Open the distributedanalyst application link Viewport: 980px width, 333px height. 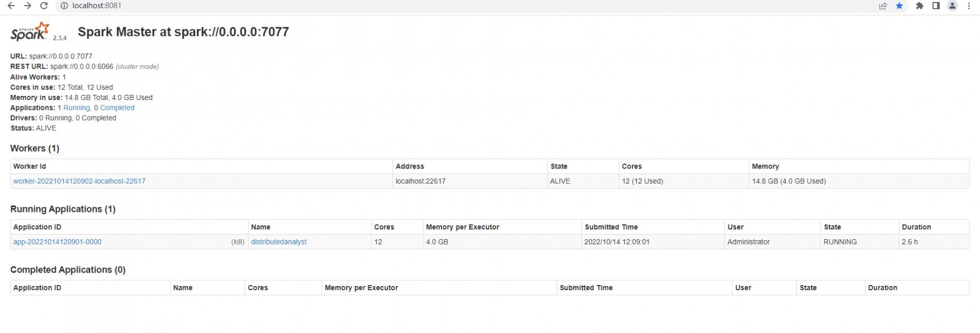pyautogui.click(x=279, y=242)
